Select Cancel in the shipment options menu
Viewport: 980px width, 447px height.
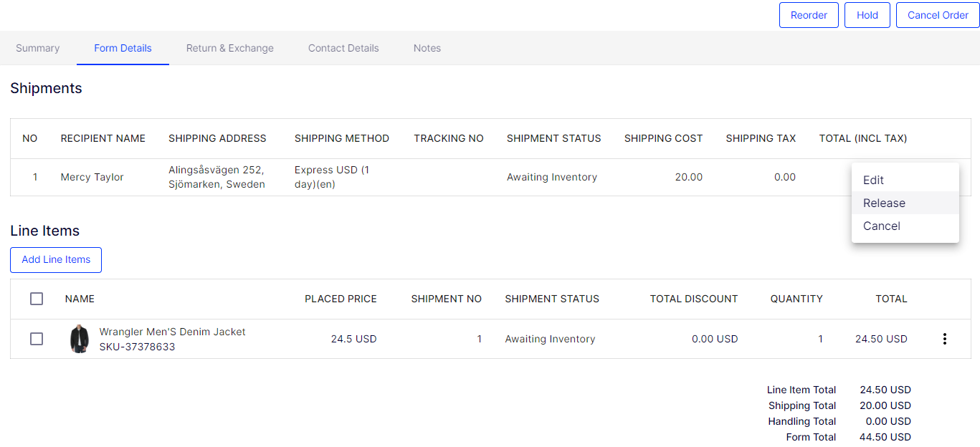click(x=881, y=226)
